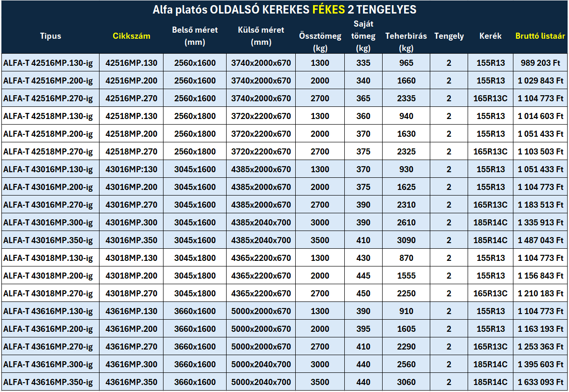Click the "Bruttó listaár" column header

click(541, 36)
